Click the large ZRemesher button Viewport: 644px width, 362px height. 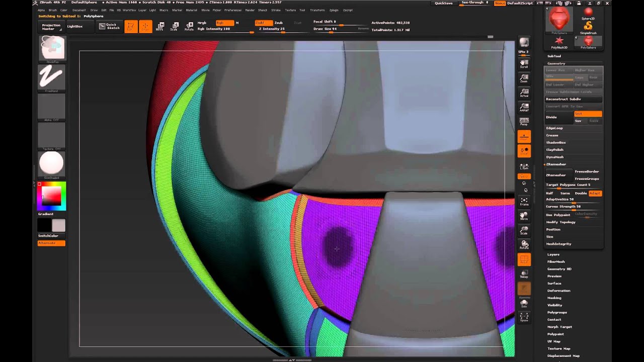coord(558,175)
